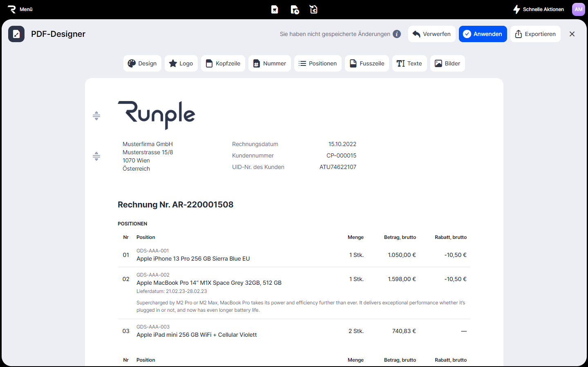Click the euro document with arrow icon

pyautogui.click(x=313, y=9)
